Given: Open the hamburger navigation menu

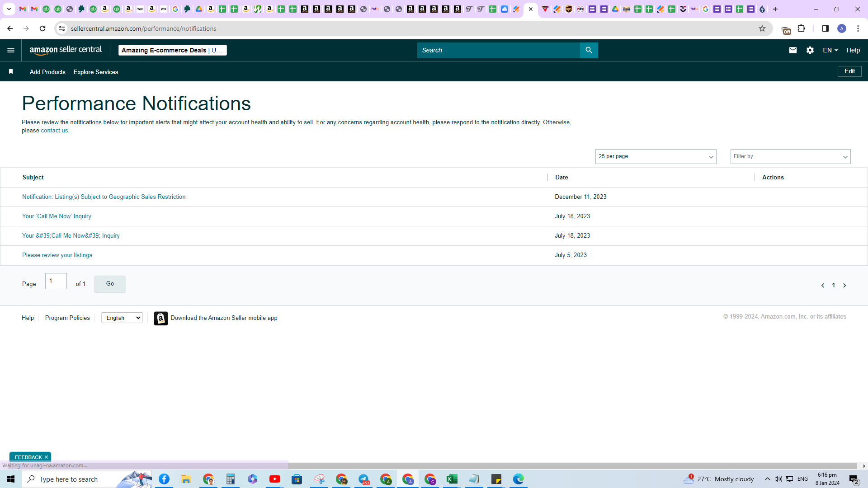Looking at the screenshot, I should pos(11,50).
